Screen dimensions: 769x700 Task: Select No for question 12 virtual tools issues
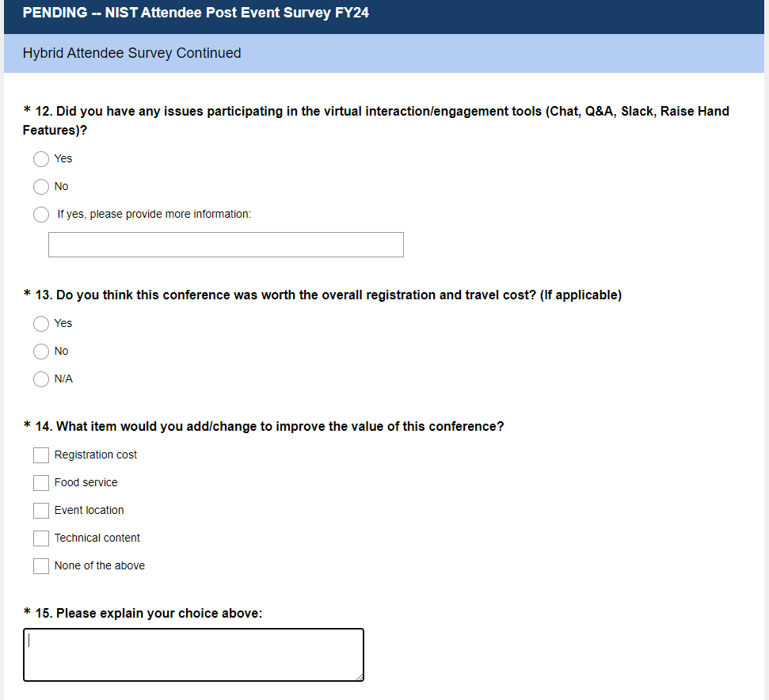[x=41, y=187]
